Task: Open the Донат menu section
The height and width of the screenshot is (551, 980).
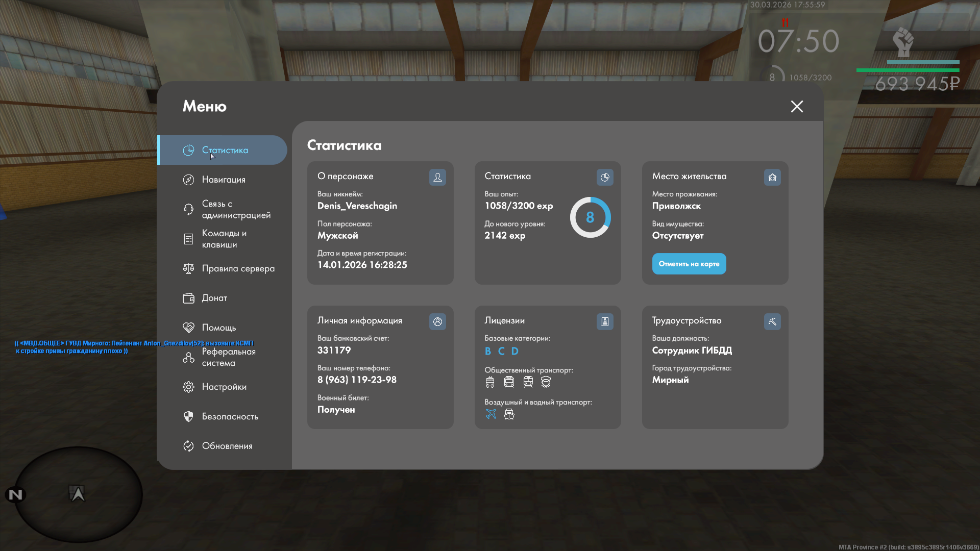Action: (x=214, y=298)
